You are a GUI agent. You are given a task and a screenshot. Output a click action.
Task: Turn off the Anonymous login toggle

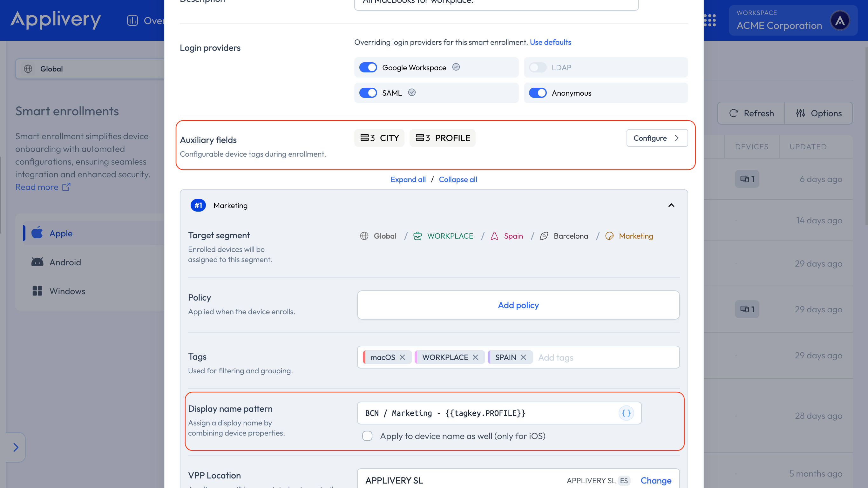[538, 93]
